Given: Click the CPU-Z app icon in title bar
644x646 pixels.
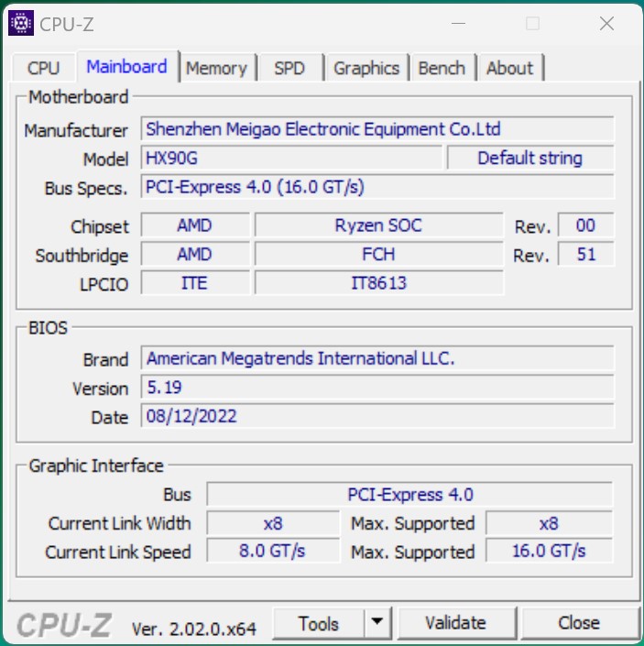Looking at the screenshot, I should click(x=21, y=23).
